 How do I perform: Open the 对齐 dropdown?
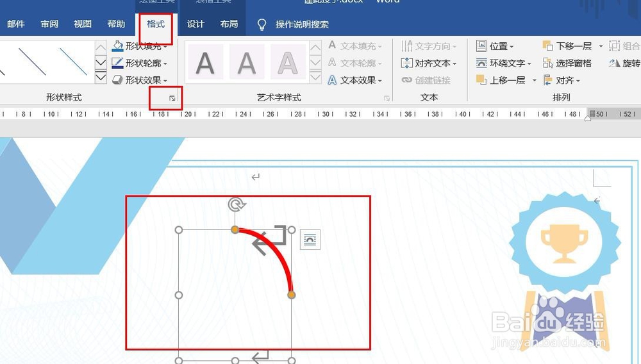[x=562, y=80]
